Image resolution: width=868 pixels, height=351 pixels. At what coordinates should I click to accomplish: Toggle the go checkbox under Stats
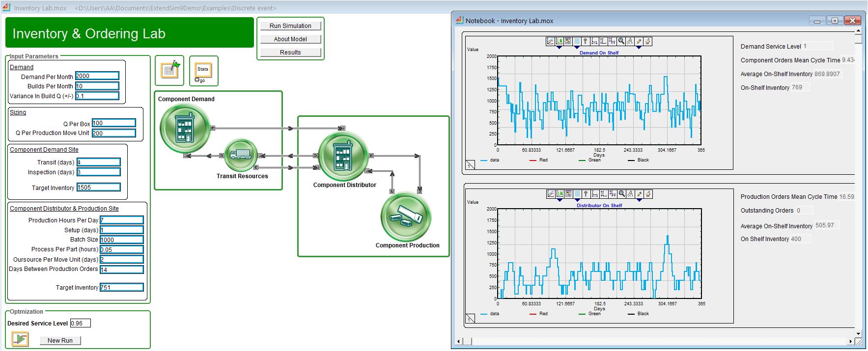click(197, 80)
